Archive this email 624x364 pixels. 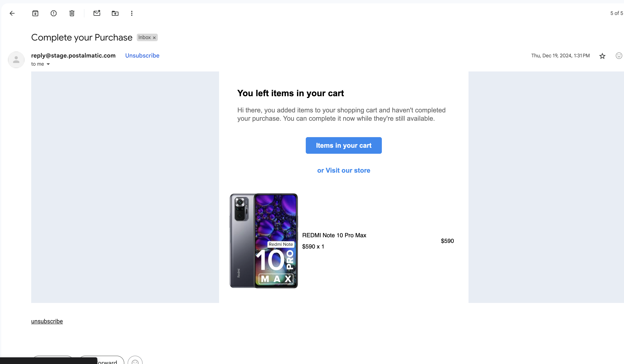[35, 13]
